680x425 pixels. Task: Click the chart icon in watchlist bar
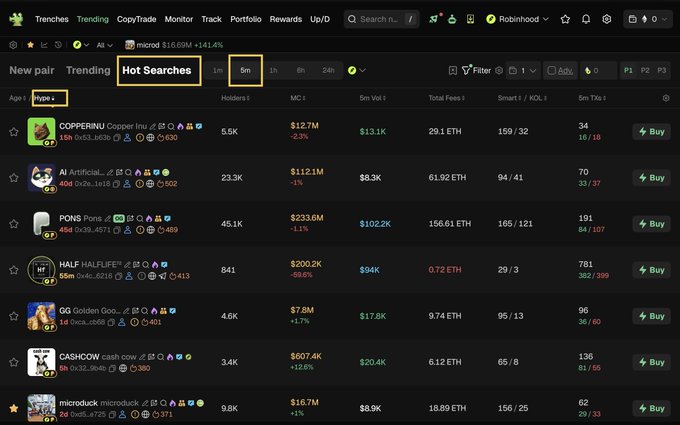click(44, 45)
